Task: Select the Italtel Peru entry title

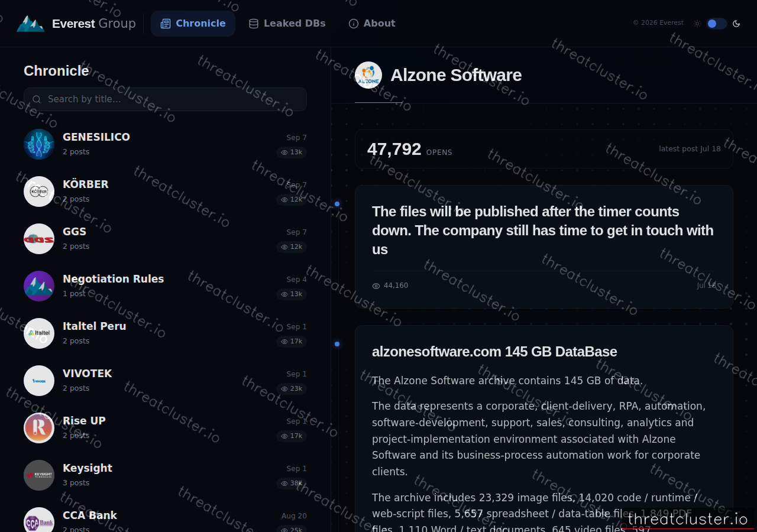Action: coord(95,326)
